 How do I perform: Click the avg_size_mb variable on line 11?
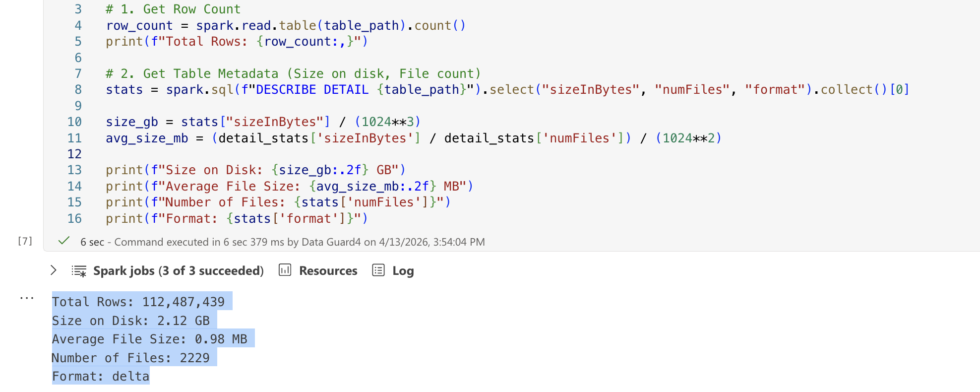tap(147, 138)
